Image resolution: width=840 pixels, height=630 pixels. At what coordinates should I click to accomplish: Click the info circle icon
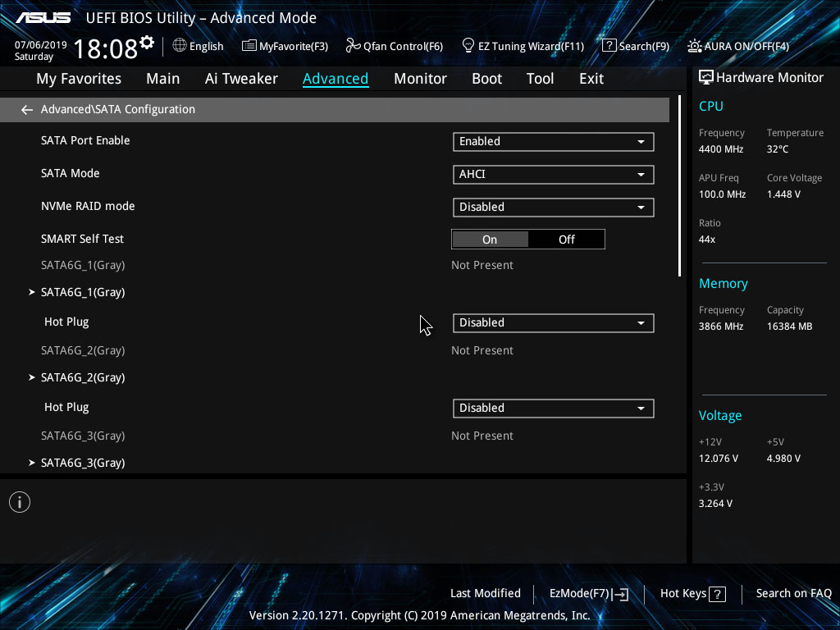pos(20,502)
